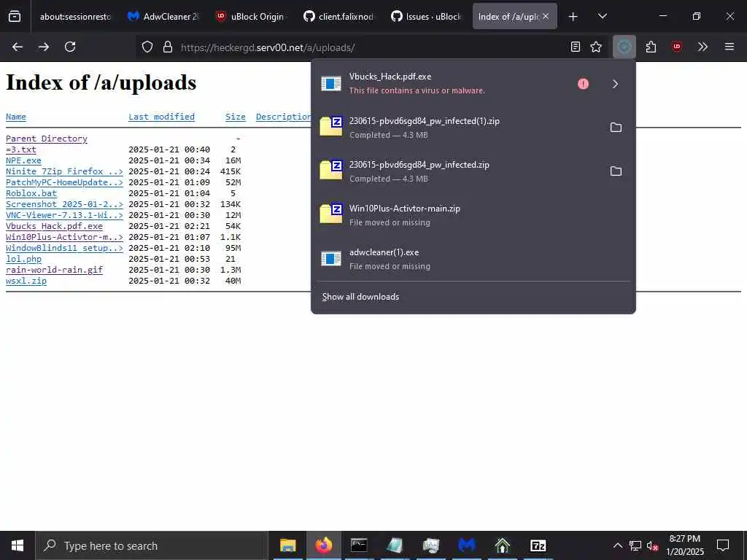Open muted volume tray icon
Screen dimensions: 747x560
(x=653, y=546)
